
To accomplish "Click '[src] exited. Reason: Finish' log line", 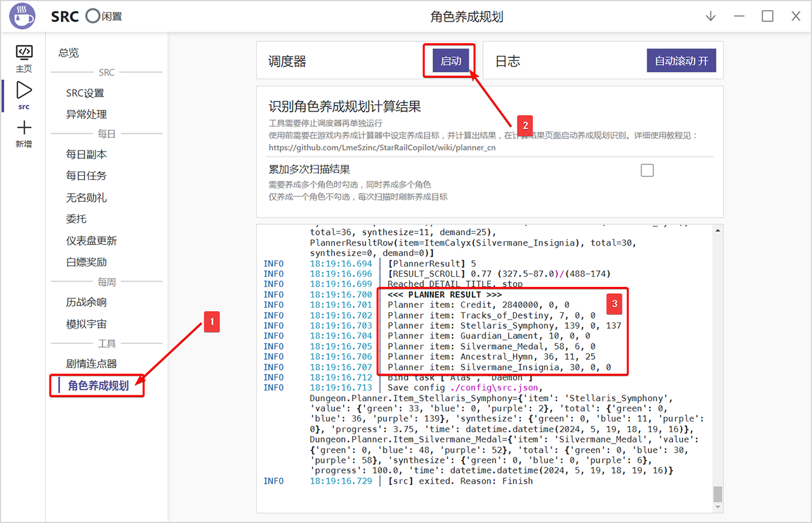I will (461, 481).
